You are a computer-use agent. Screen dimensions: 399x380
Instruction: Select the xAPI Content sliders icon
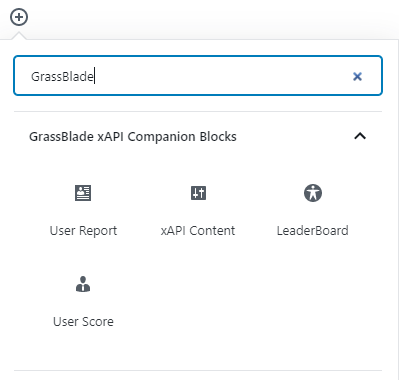[x=198, y=193]
